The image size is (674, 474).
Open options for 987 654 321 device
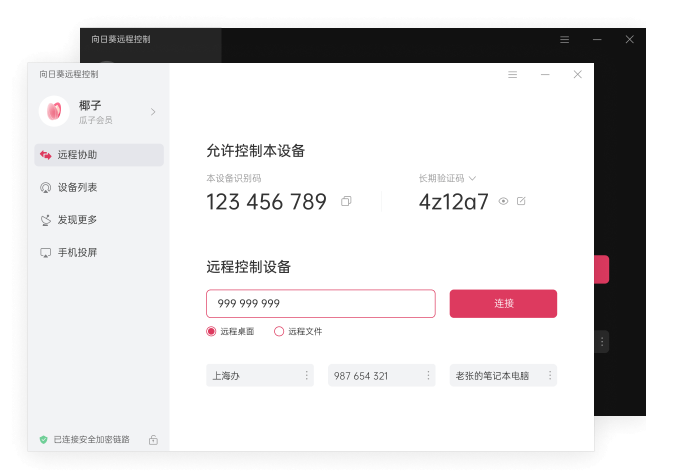[428, 376]
